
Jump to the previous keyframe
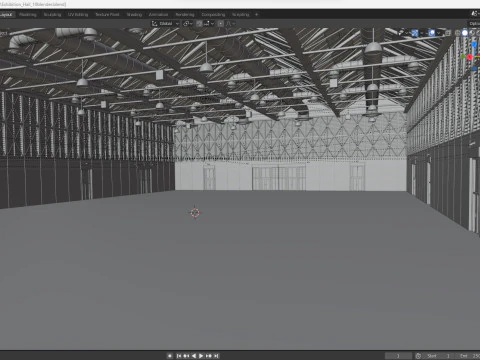186,356
